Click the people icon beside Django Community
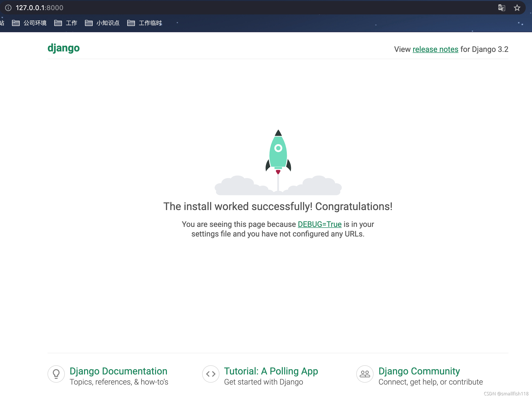 (x=364, y=374)
